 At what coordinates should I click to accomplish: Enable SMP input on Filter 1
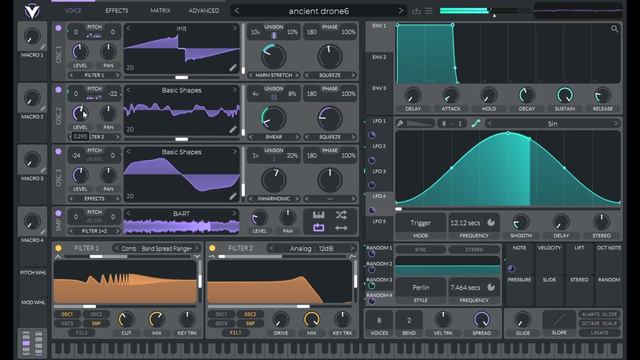(96, 323)
